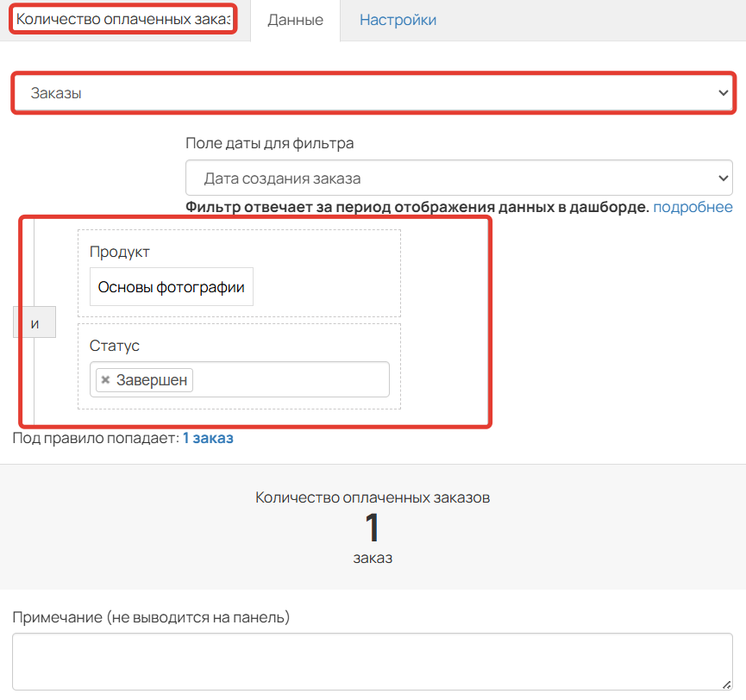Open the Дата создания заказа dropdown
The width and height of the screenshot is (746, 700).
[x=459, y=178]
